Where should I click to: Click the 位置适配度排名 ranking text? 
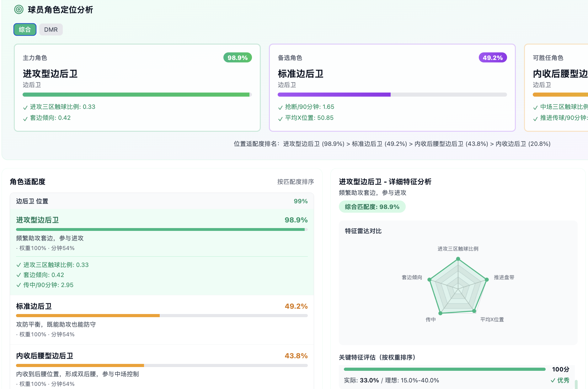392,144
